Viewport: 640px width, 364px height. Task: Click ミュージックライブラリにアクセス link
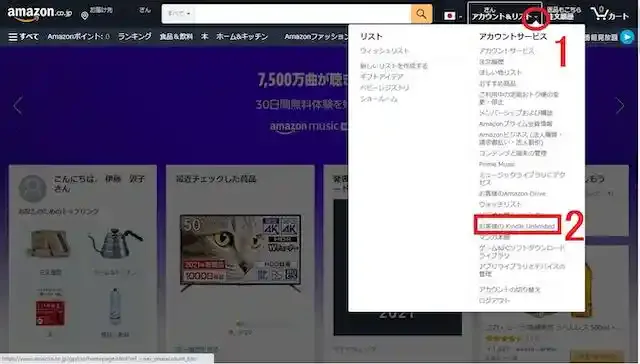(522, 178)
